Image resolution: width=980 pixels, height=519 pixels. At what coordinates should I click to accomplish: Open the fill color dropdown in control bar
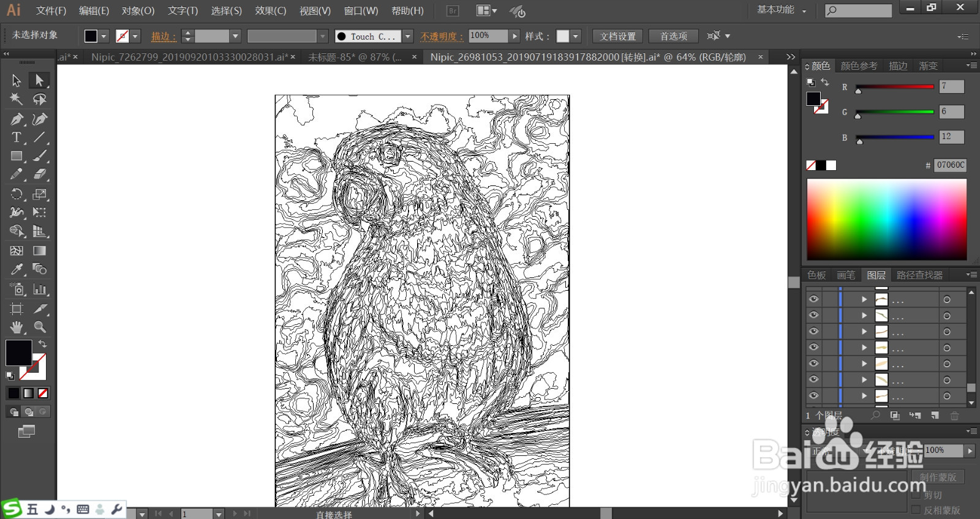104,36
